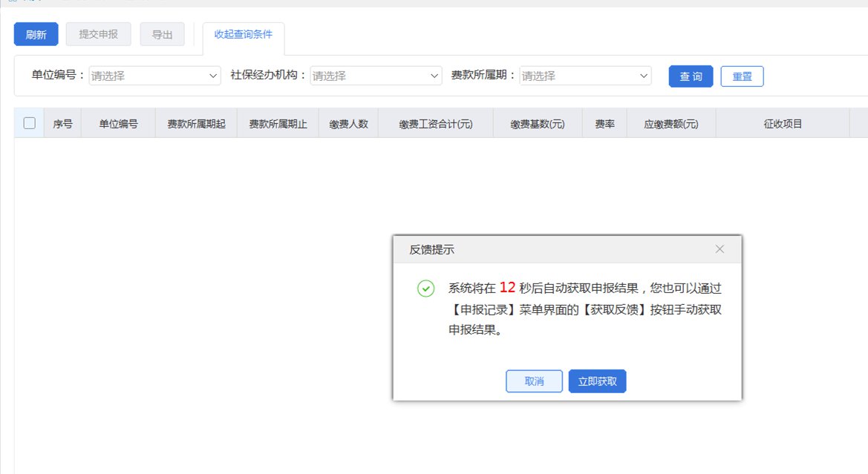The height and width of the screenshot is (474, 868).
Task: Click the 刷新 refresh button
Action: click(36, 34)
